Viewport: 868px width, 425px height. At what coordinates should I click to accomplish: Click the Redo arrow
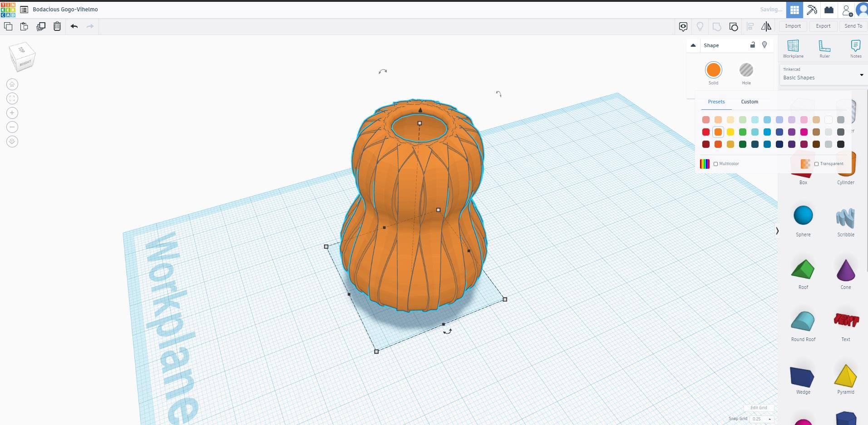pos(90,26)
